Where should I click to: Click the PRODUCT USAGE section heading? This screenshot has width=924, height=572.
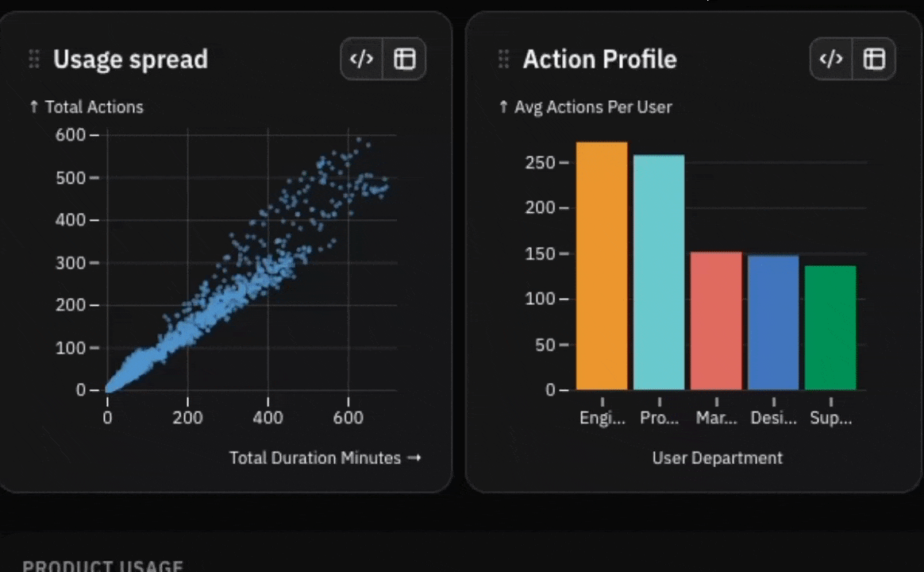(x=102, y=566)
